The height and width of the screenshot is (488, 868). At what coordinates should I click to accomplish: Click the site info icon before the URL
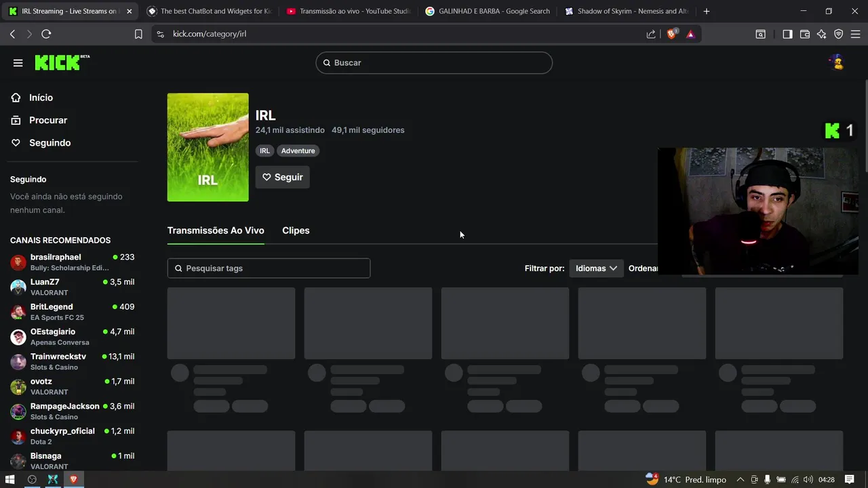tap(160, 34)
